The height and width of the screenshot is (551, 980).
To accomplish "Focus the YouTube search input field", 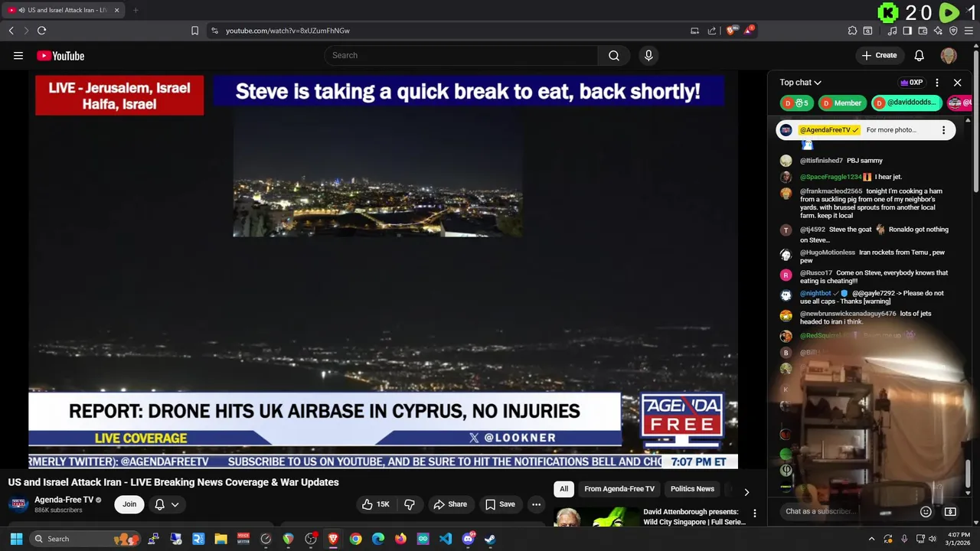I will (461, 55).
